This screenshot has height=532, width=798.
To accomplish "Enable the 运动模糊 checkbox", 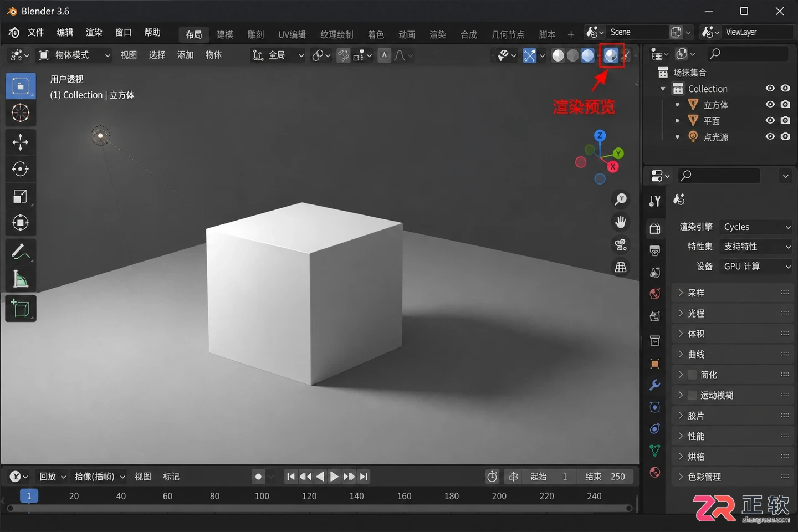I will (692, 395).
